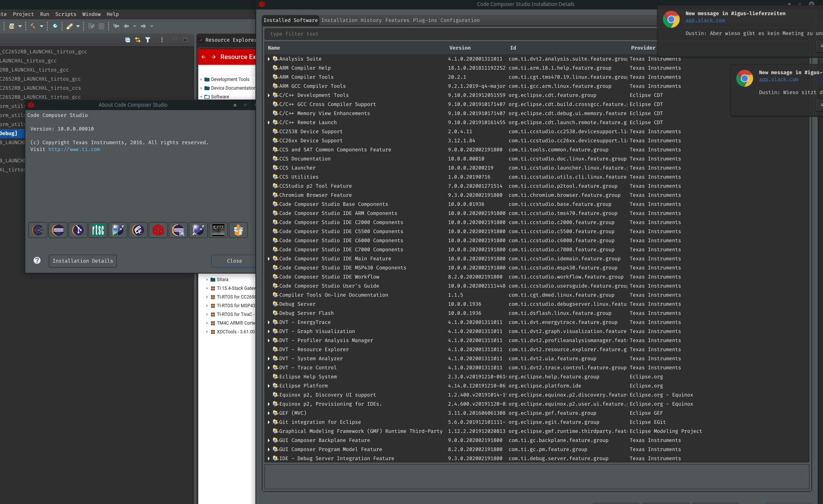Open the Run menu
The image size is (823, 504).
[45, 14]
